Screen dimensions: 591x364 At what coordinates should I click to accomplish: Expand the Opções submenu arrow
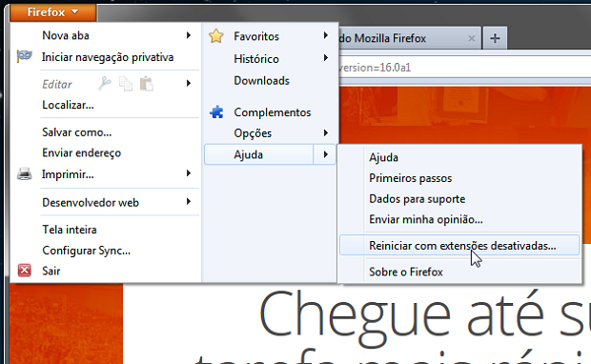click(x=326, y=133)
